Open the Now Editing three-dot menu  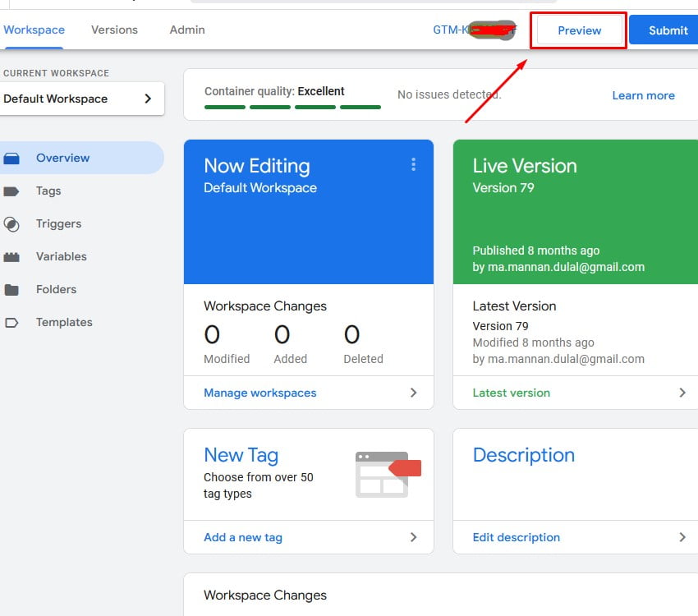pyautogui.click(x=413, y=165)
